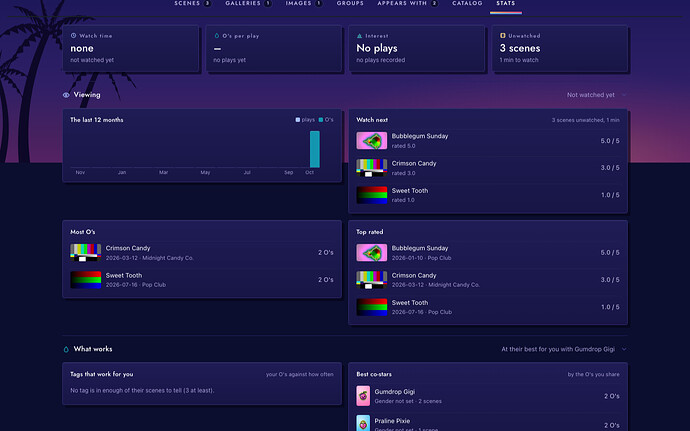Click 2 O's count for Gumdrop Gigi
Screen dimensions: 690x431
point(612,396)
